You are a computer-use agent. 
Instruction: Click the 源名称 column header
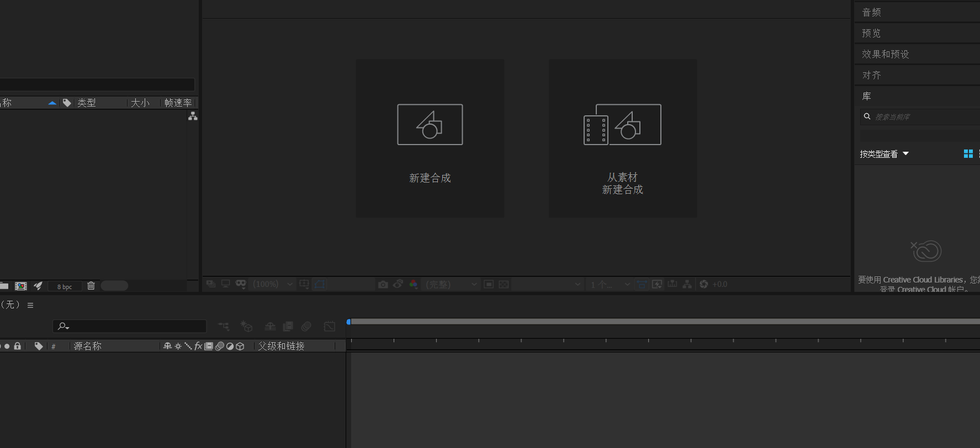coord(88,346)
